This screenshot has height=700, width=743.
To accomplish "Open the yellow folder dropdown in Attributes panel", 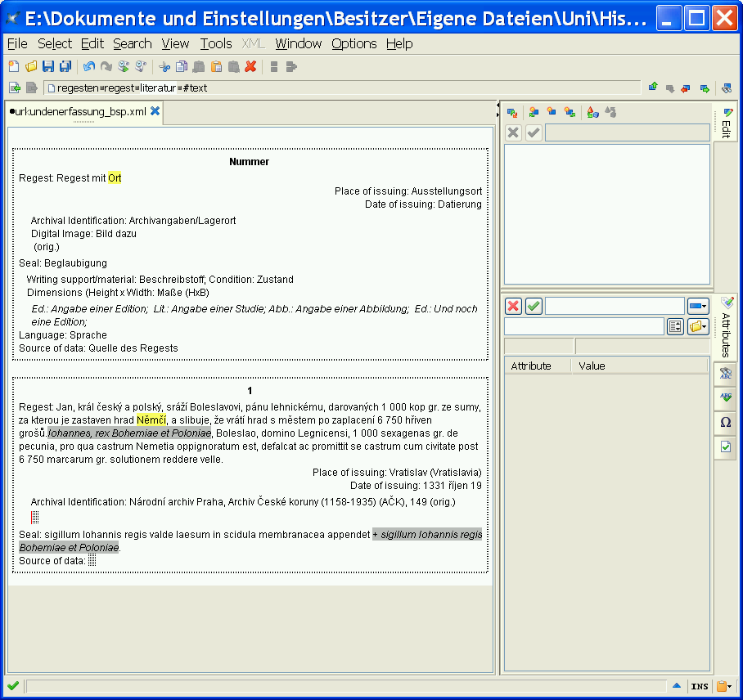I will coord(698,326).
